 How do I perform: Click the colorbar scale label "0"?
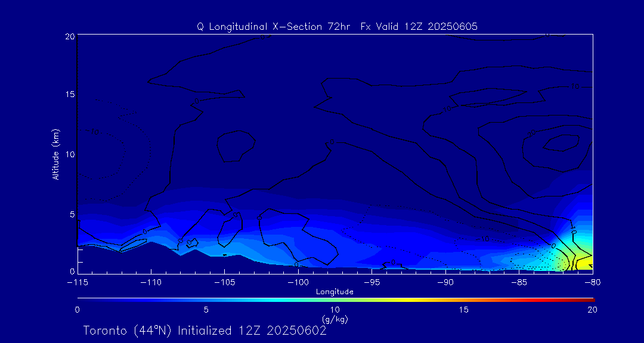pyautogui.click(x=77, y=310)
